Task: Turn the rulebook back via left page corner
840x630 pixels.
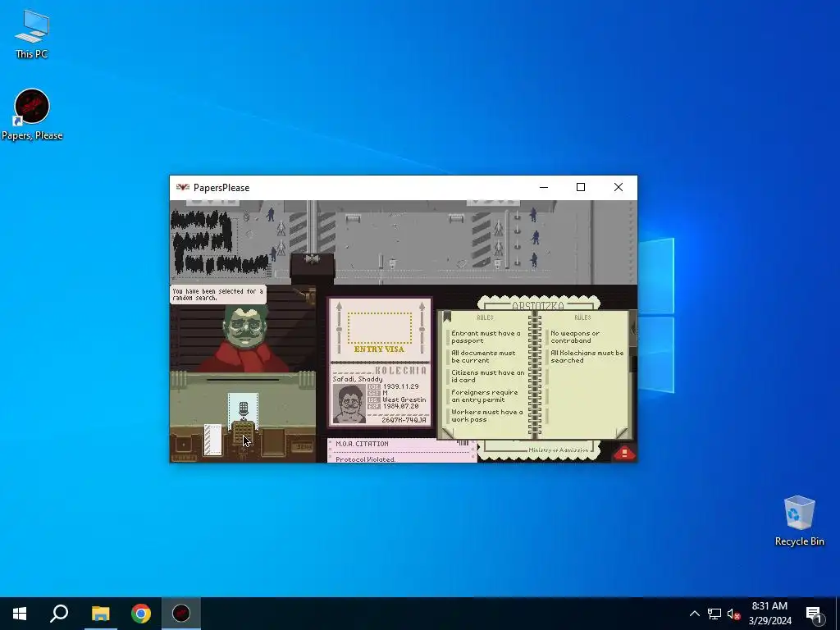Action: click(447, 432)
